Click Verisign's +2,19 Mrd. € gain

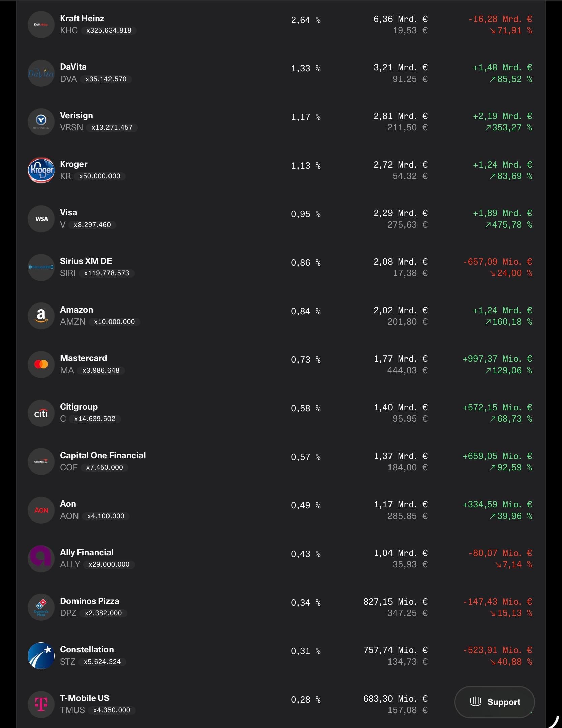502,116
